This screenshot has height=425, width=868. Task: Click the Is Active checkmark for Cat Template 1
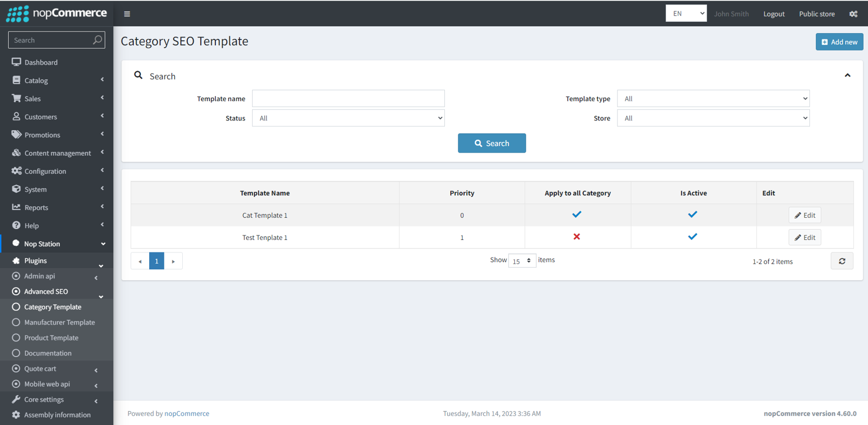point(693,214)
